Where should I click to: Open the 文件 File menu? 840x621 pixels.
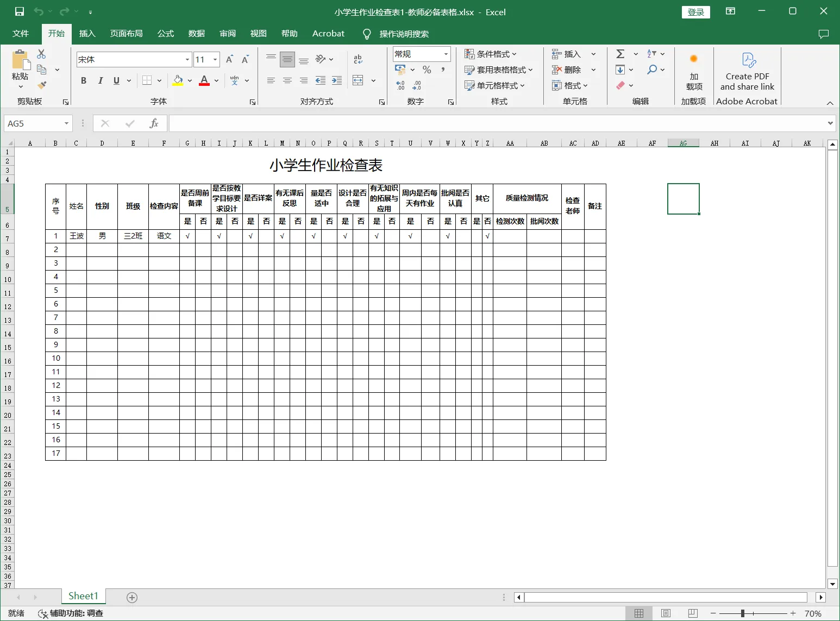[21, 34]
